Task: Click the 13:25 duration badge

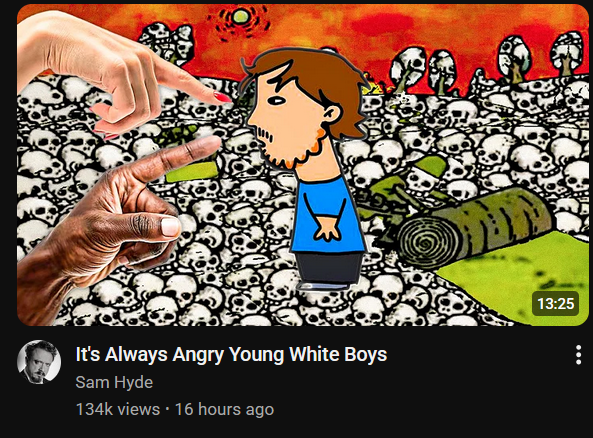Action: pyautogui.click(x=555, y=303)
